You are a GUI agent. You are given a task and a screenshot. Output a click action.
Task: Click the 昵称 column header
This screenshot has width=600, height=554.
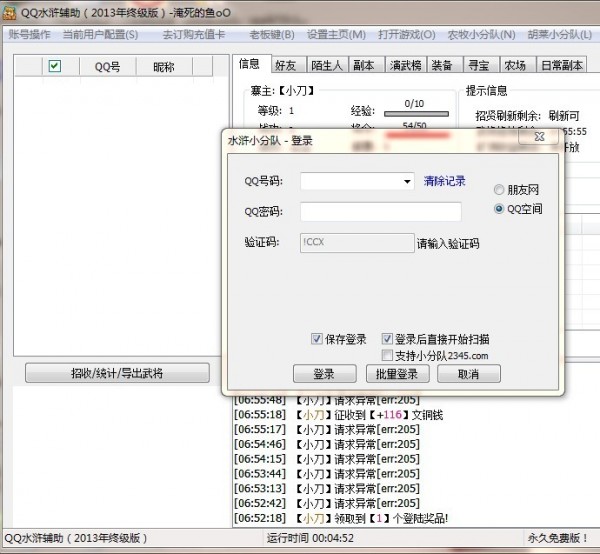point(164,67)
